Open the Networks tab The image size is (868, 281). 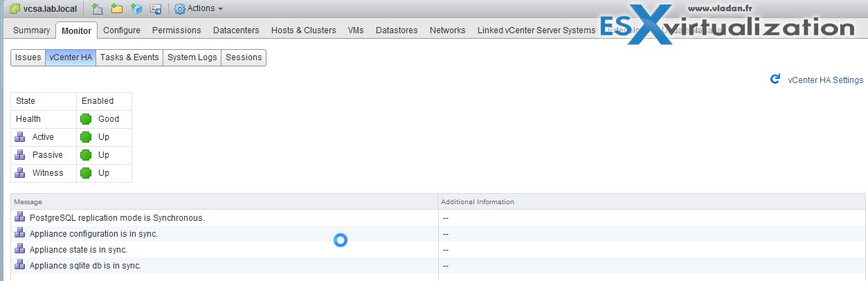coord(447,30)
